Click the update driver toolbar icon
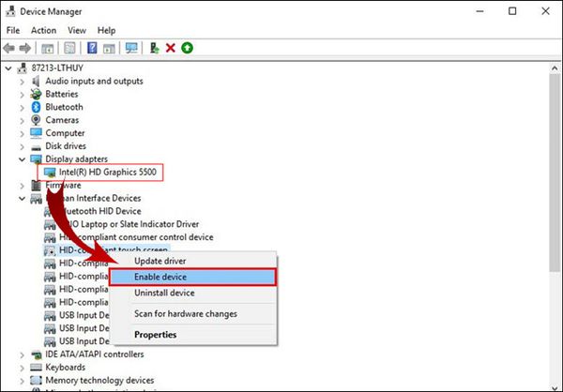 [x=155, y=48]
